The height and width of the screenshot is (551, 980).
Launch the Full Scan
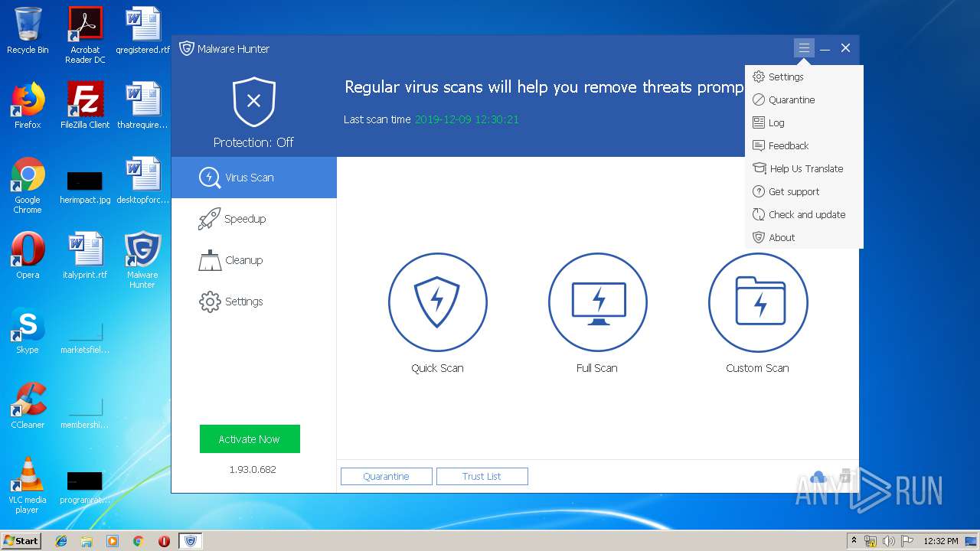(x=597, y=302)
